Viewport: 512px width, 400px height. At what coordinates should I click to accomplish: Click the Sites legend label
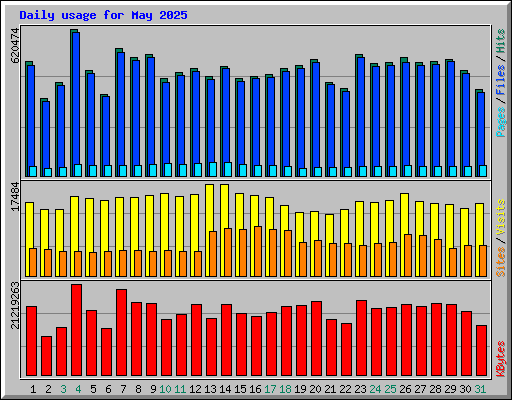(x=501, y=262)
